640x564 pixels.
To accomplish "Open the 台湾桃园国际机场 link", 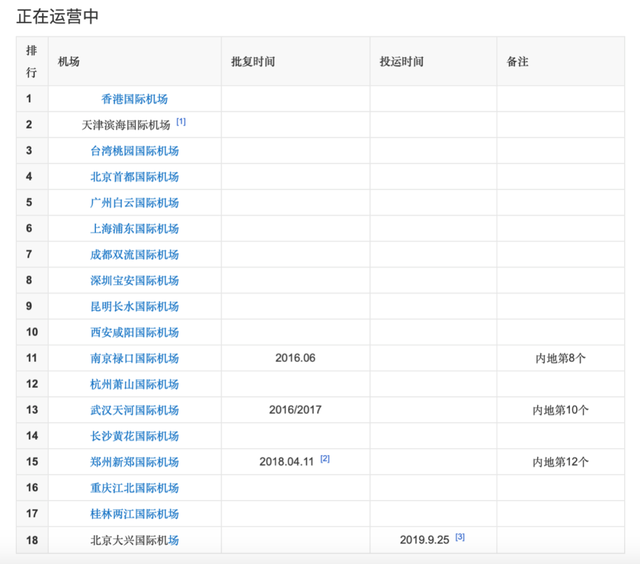I will click(x=134, y=151).
